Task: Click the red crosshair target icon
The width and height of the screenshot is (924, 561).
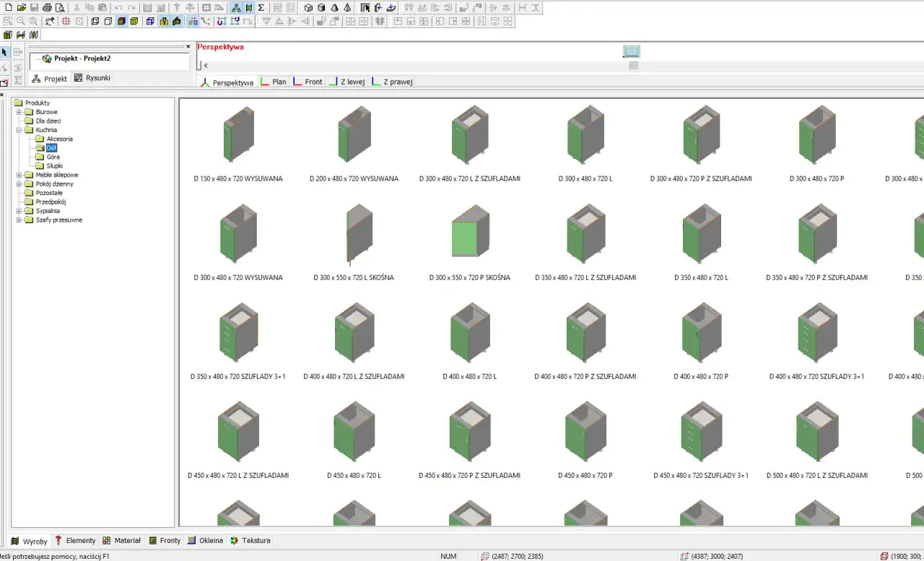Action: 66,21
